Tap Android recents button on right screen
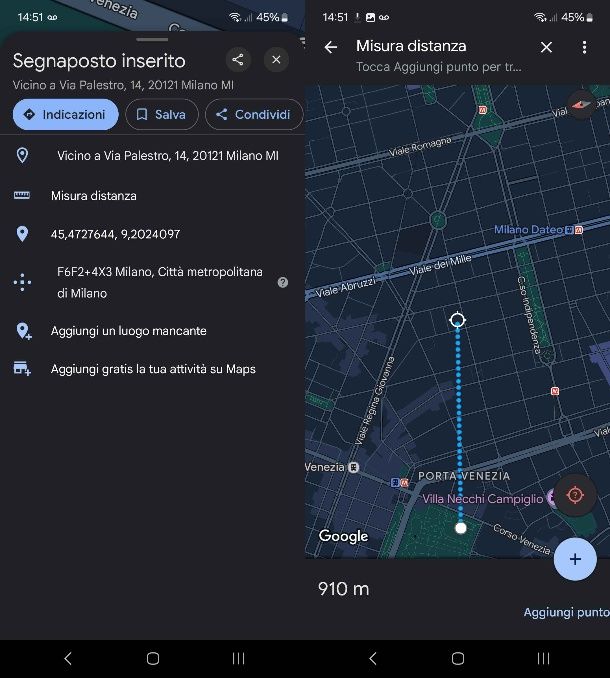The image size is (610, 678). click(x=543, y=659)
